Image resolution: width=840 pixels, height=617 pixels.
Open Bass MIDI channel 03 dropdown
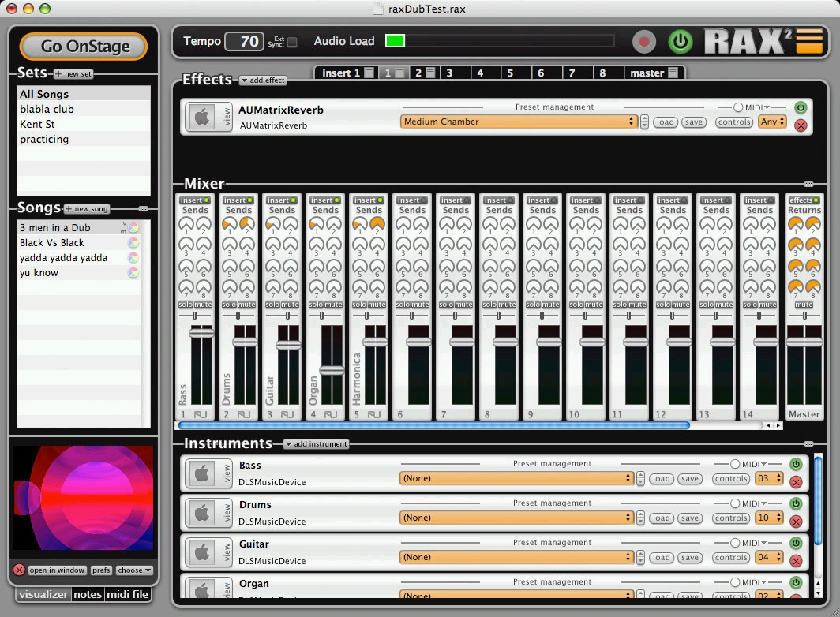pyautogui.click(x=769, y=478)
